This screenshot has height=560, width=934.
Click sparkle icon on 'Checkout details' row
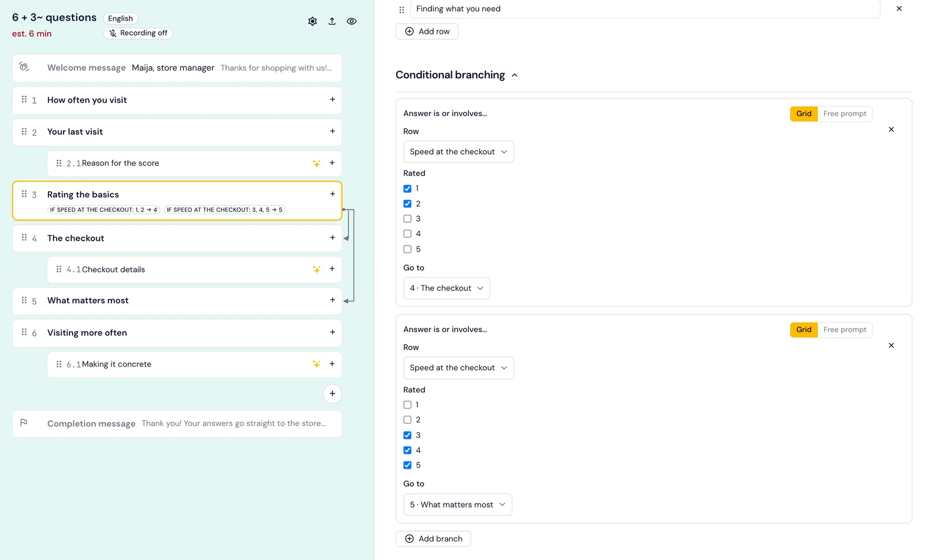click(x=316, y=269)
